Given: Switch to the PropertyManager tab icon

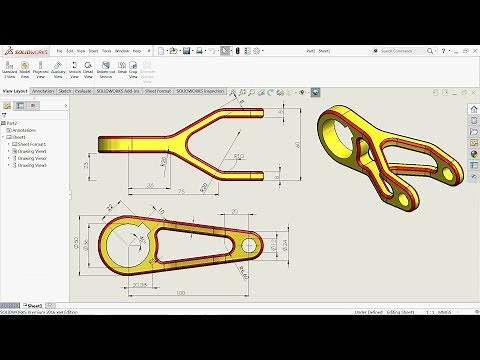Looking at the screenshot, I should 20,106.
